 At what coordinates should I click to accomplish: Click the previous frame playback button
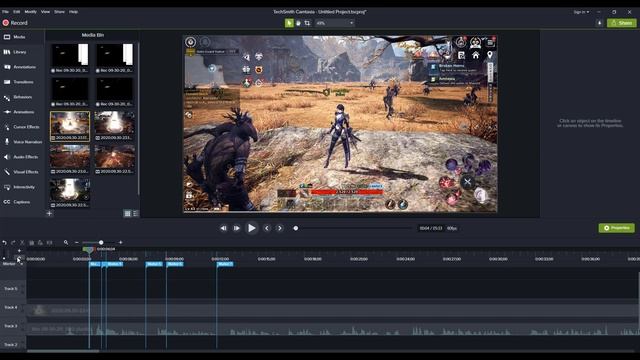(223, 228)
